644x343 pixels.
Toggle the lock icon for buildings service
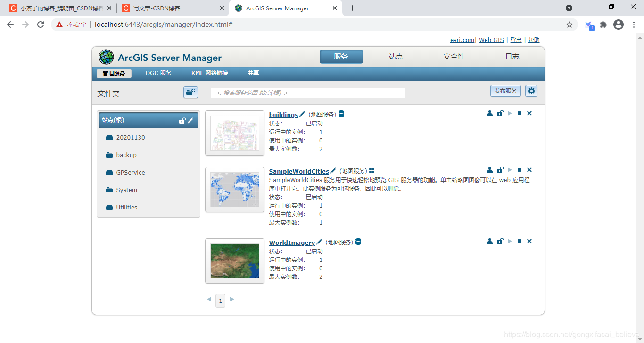(x=500, y=113)
